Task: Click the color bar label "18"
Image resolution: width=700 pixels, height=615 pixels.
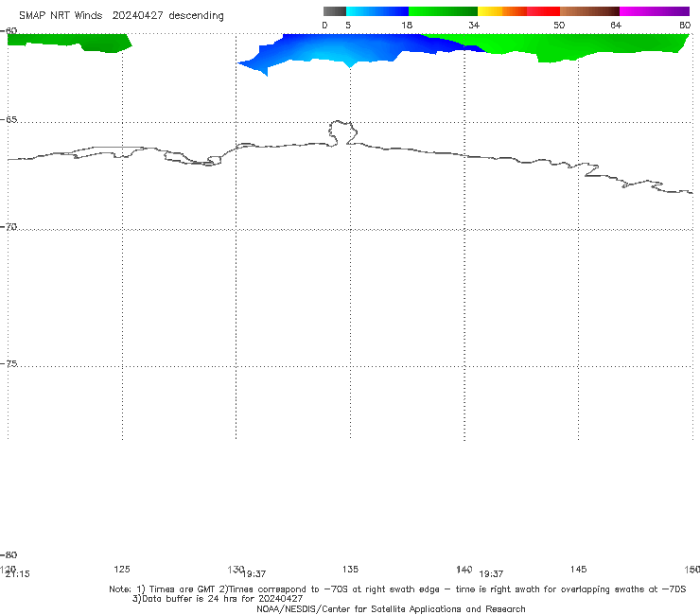Action: pyautogui.click(x=406, y=26)
